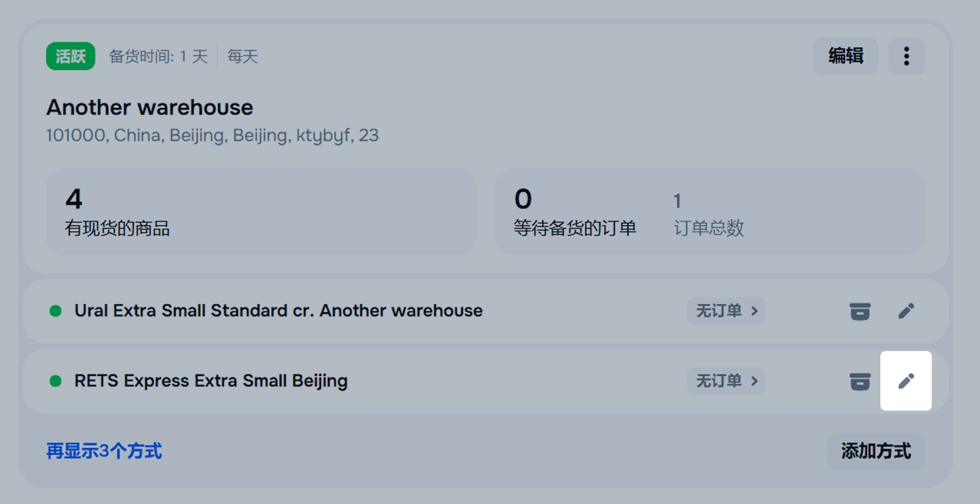Image resolution: width=980 pixels, height=504 pixels.
Task: Open the three-dot warehouse options menu
Action: tap(906, 56)
